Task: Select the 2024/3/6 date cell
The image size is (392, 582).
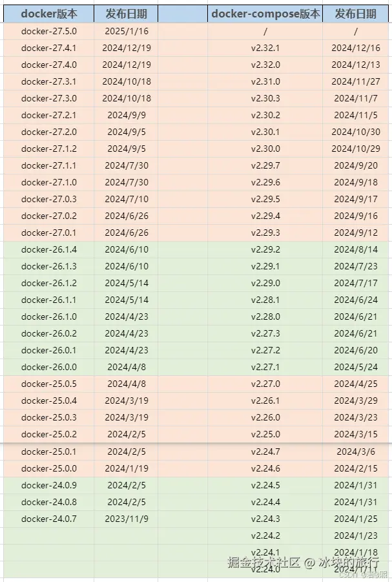Action: 356,452
